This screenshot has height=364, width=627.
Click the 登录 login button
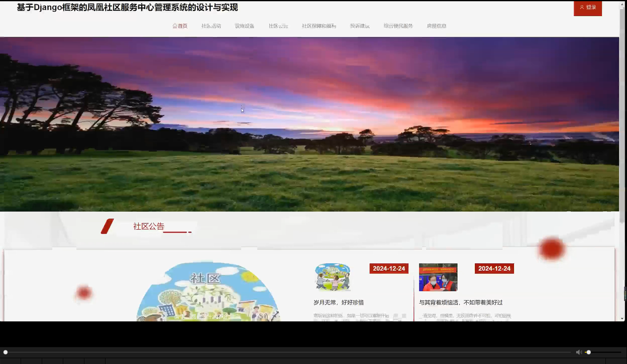pos(588,8)
